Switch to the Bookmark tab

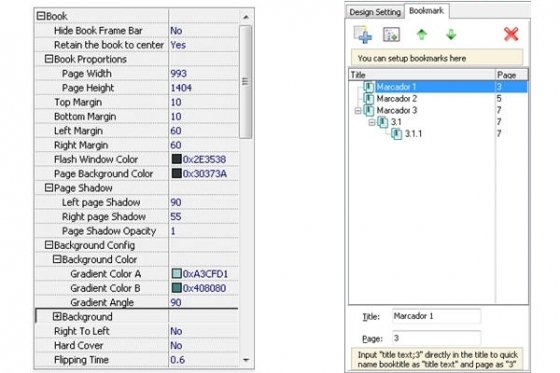426,11
